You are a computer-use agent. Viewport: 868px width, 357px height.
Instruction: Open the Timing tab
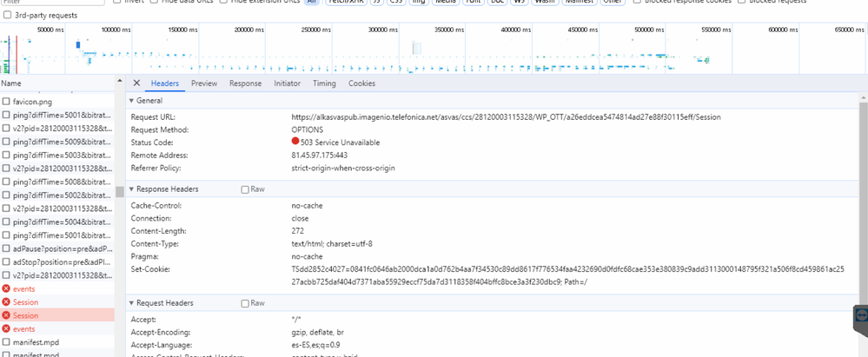[324, 83]
